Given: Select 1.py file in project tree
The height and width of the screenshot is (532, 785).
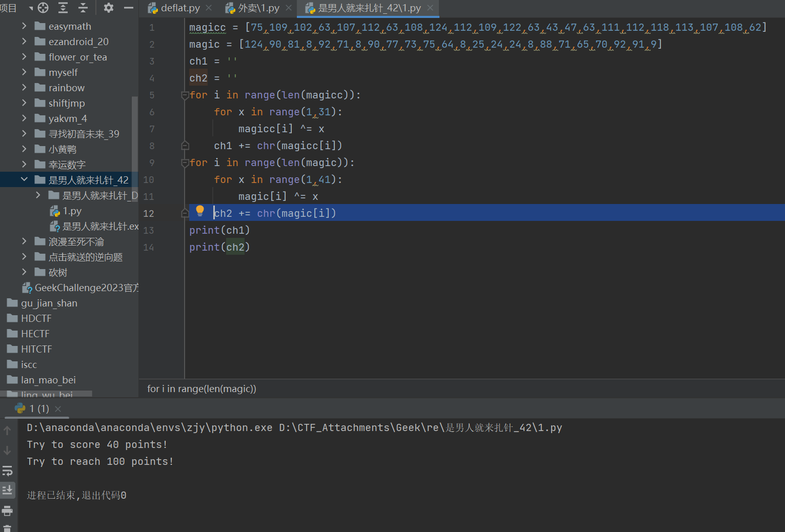Looking at the screenshot, I should pyautogui.click(x=72, y=211).
